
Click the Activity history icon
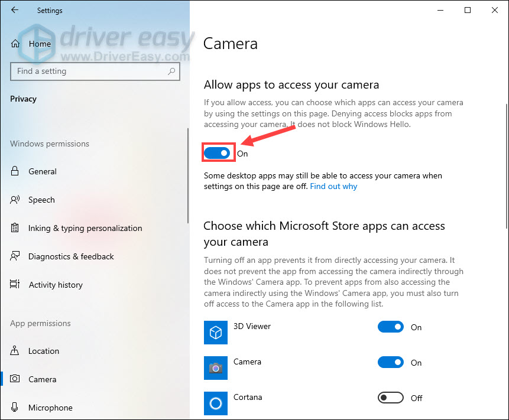[x=15, y=285]
